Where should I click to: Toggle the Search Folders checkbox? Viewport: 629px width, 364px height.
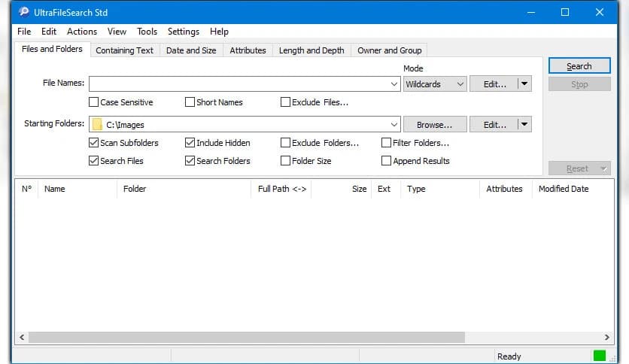(x=190, y=161)
